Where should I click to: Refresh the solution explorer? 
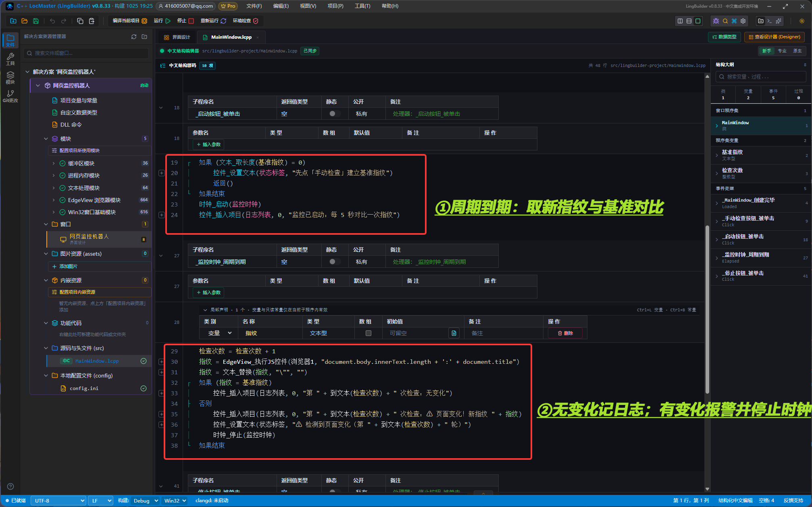(x=134, y=37)
